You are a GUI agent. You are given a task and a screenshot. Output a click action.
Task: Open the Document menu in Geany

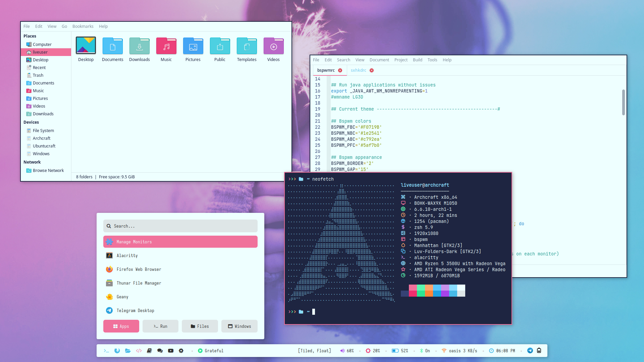click(x=379, y=60)
